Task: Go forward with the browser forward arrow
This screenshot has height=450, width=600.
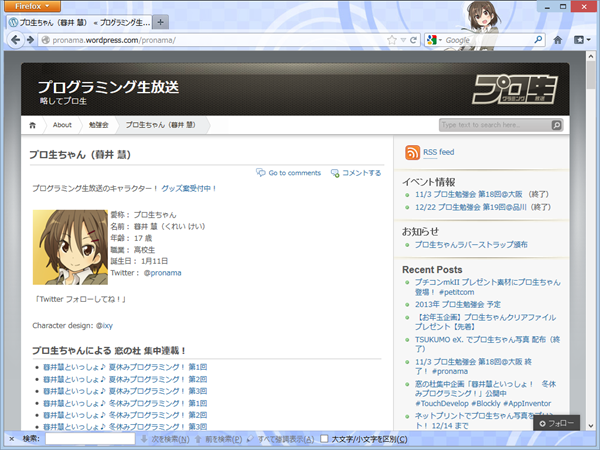Action: 30,40
